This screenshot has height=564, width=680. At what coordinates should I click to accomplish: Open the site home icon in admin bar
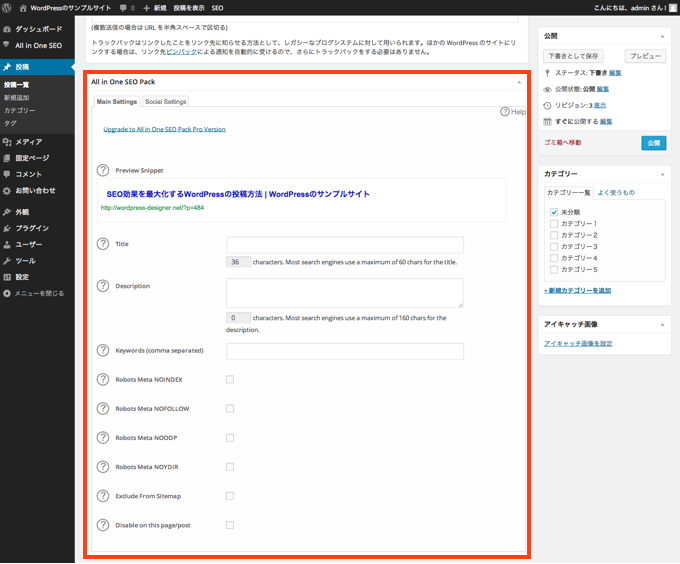pyautogui.click(x=23, y=8)
